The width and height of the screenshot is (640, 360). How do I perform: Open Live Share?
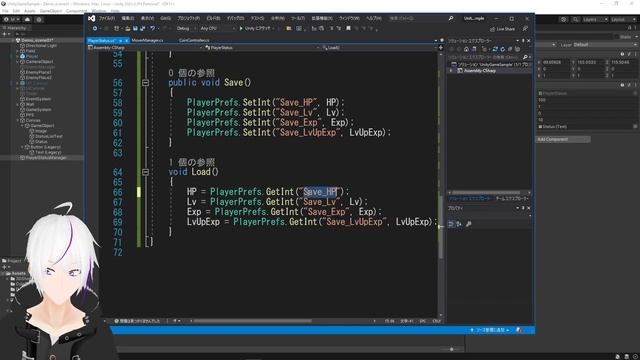point(502,29)
